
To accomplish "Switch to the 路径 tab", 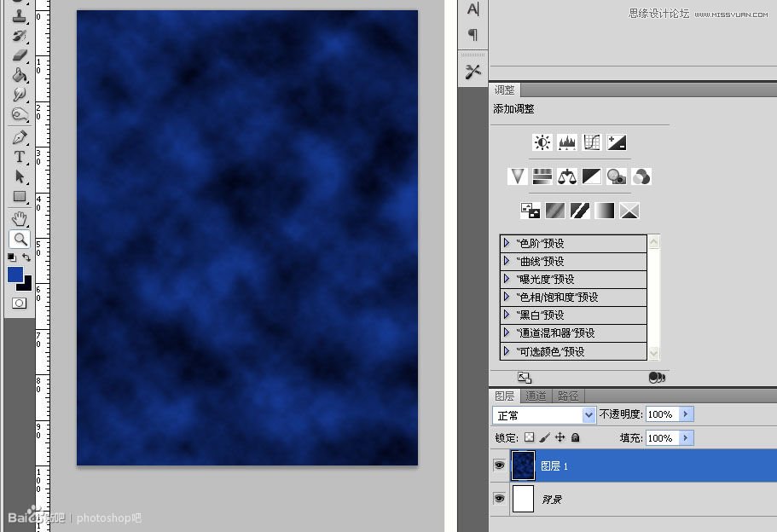I will click(x=568, y=396).
